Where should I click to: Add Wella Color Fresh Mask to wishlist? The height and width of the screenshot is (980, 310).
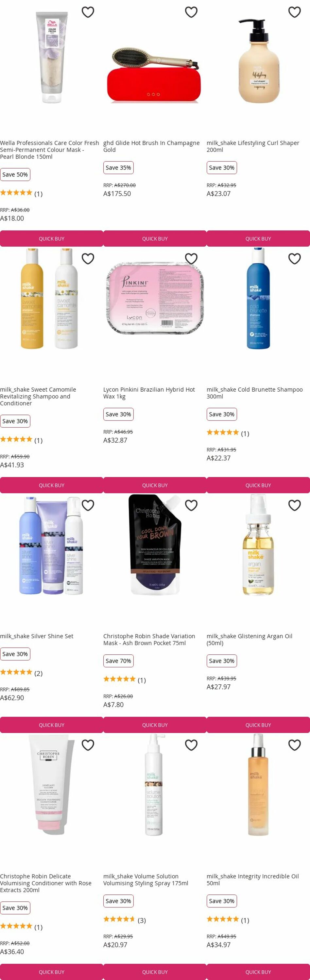[88, 12]
